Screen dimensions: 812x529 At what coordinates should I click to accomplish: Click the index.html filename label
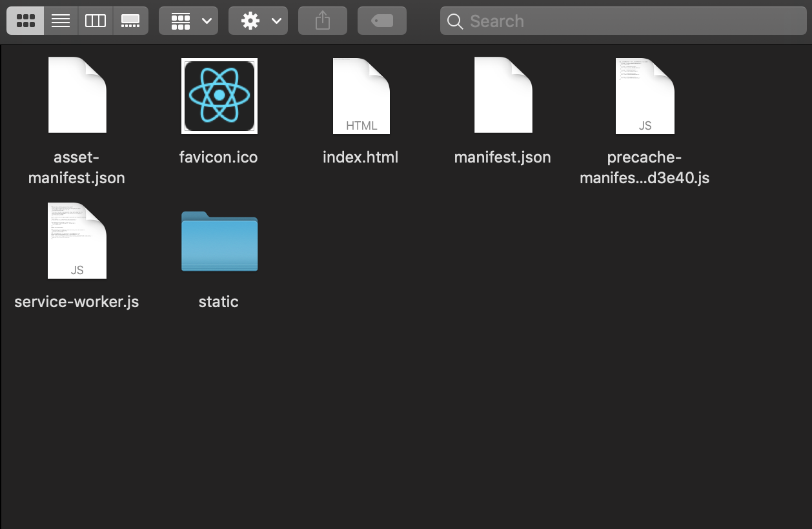tap(361, 157)
